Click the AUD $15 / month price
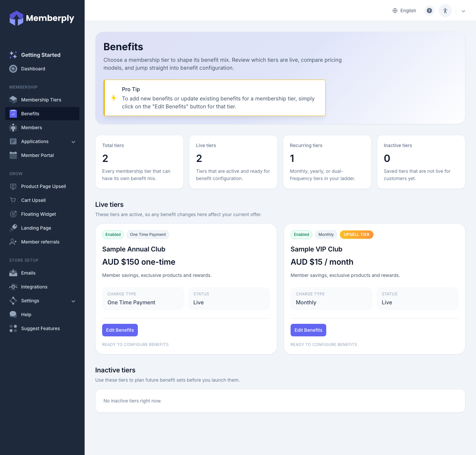Image resolution: width=476 pixels, height=455 pixels. coord(322,262)
